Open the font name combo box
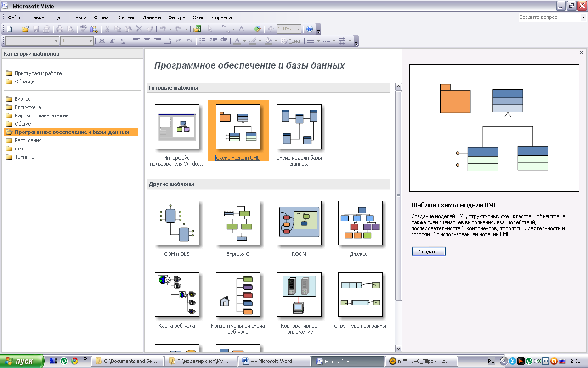The image size is (588, 368). click(x=32, y=41)
